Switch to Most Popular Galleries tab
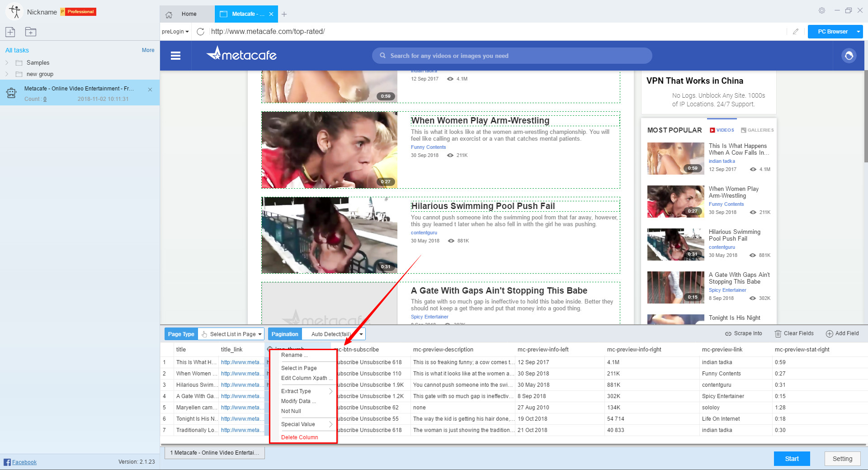The width and height of the screenshot is (868, 470). [x=757, y=130]
